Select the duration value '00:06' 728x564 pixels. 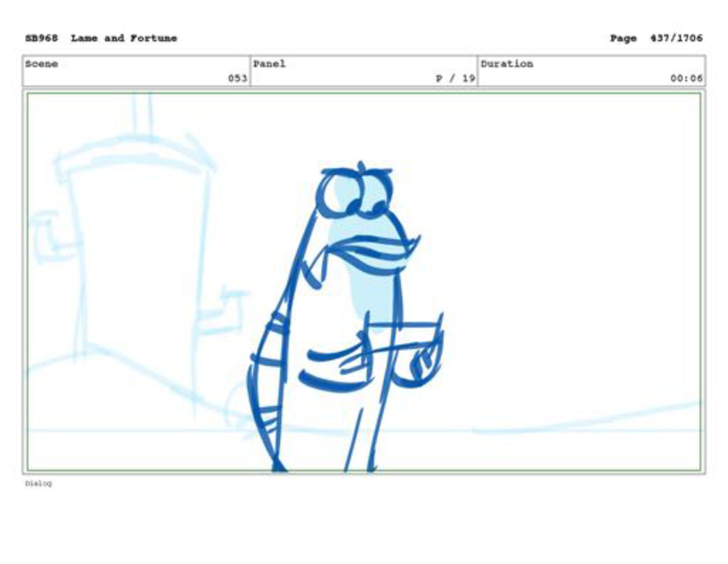click(686, 79)
